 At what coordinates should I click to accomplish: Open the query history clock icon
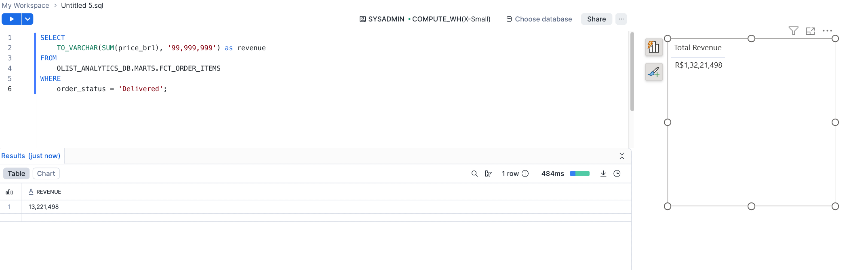617,174
